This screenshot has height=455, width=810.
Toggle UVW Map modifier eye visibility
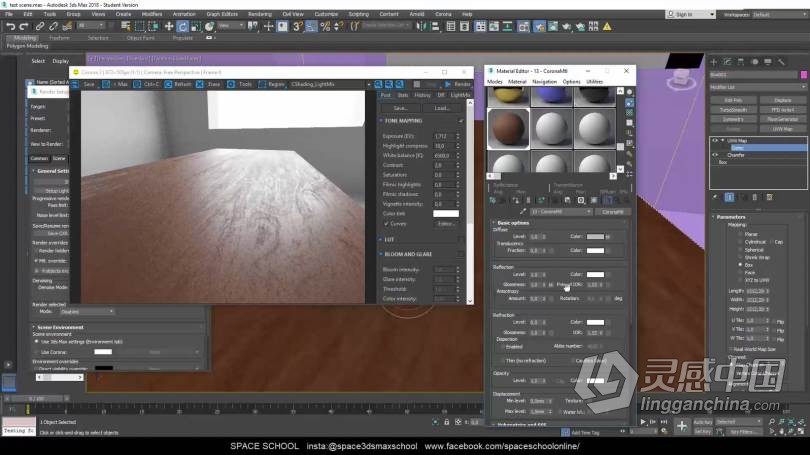(715, 140)
